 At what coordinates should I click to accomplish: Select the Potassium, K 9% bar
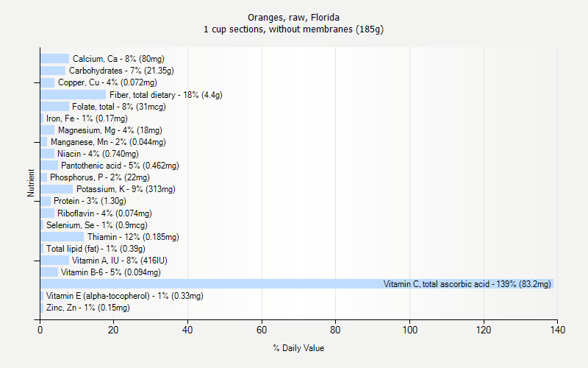[x=57, y=189]
